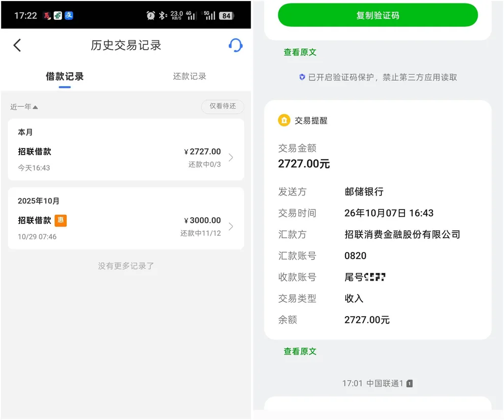The width and height of the screenshot is (504, 420).
Task: Tap the 23.0 KB/S network speed
Action: pyautogui.click(x=177, y=15)
